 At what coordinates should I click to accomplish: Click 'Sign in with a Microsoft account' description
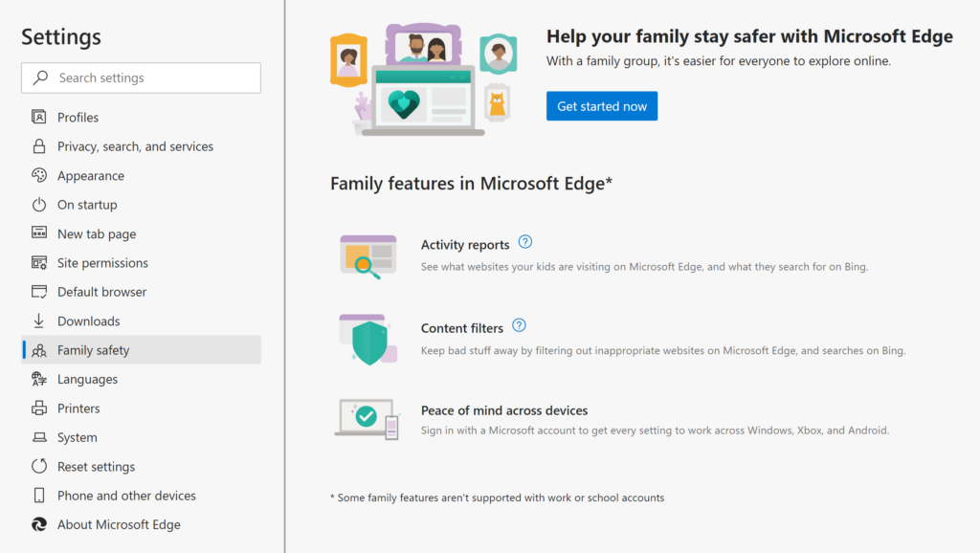coord(655,431)
